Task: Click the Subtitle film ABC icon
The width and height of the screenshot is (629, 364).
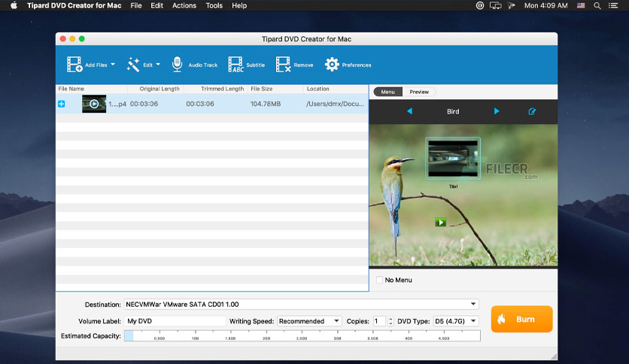Action: click(235, 64)
